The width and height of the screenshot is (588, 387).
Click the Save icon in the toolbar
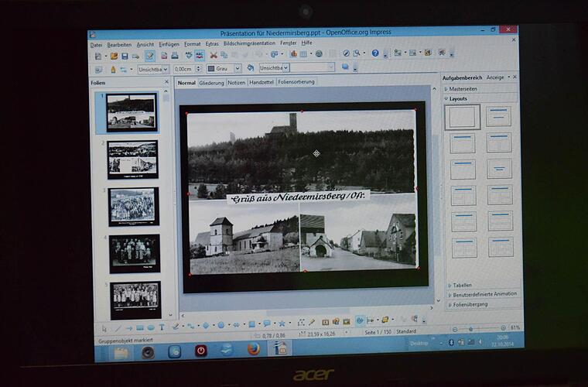[x=125, y=56]
